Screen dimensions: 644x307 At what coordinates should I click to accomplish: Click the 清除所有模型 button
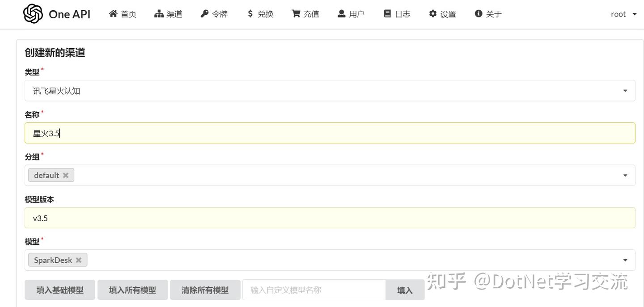pyautogui.click(x=205, y=290)
